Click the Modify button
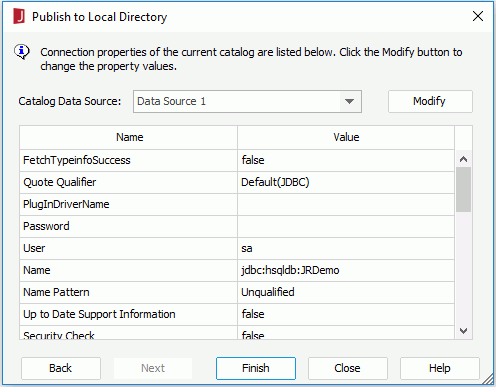The image size is (496, 387). click(x=430, y=101)
